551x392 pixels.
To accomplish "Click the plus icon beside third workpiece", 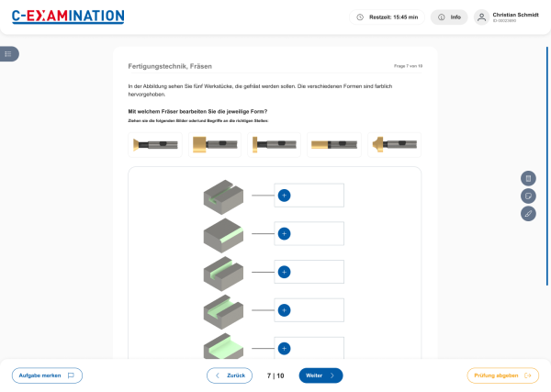I will click(x=284, y=272).
